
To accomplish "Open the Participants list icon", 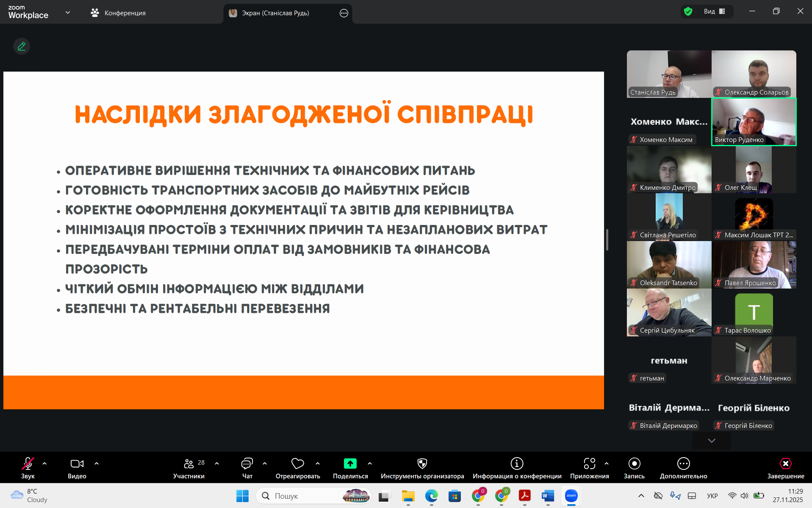I will coord(189,464).
